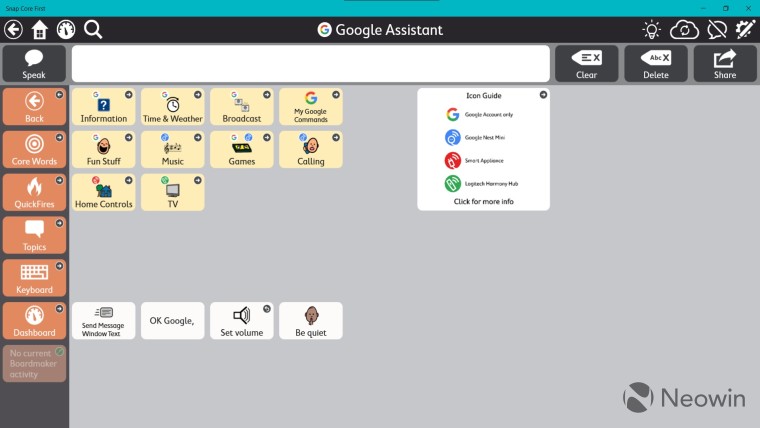Viewport: 760px width, 428px height.
Task: Open Topics in sidebar
Action: [x=34, y=235]
